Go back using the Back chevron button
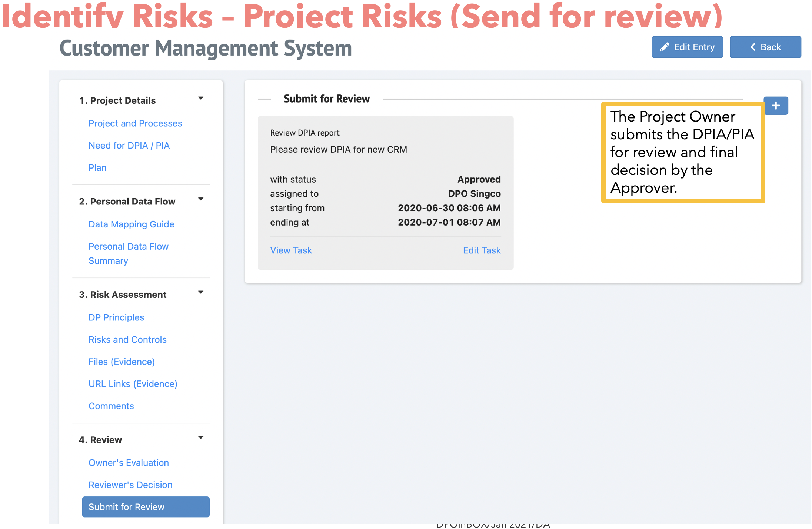 pos(765,47)
